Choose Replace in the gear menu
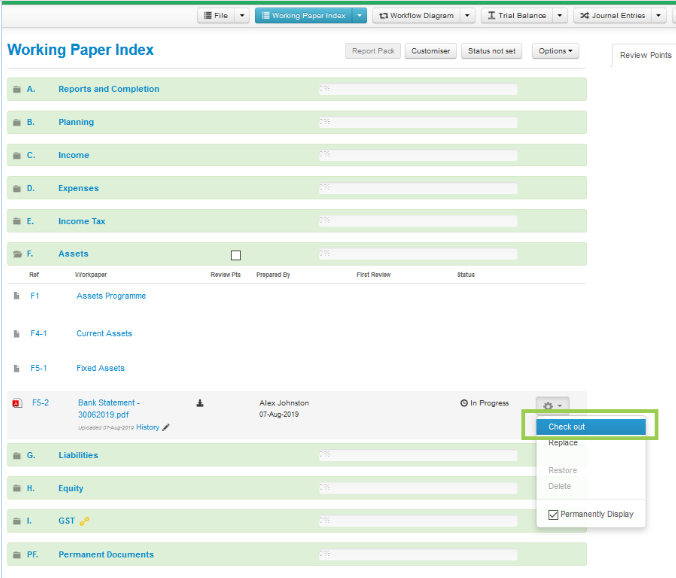The width and height of the screenshot is (676, 578). (x=563, y=443)
